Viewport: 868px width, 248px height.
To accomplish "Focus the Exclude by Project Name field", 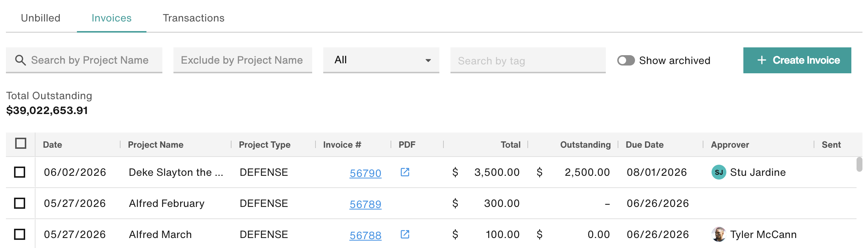I will tap(243, 60).
